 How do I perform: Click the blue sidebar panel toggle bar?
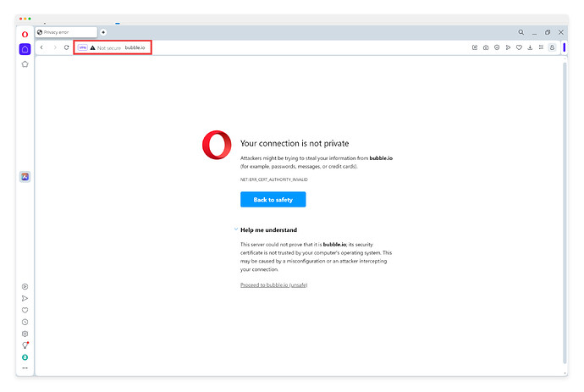(565, 47)
